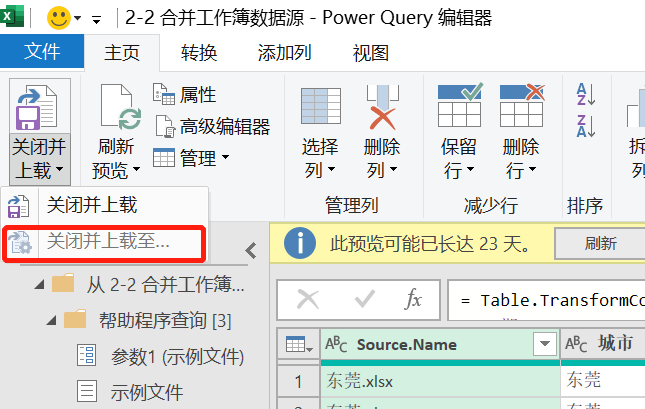Open the 高级编辑器 advanced editor
This screenshot has width=645, height=409.
(212, 126)
